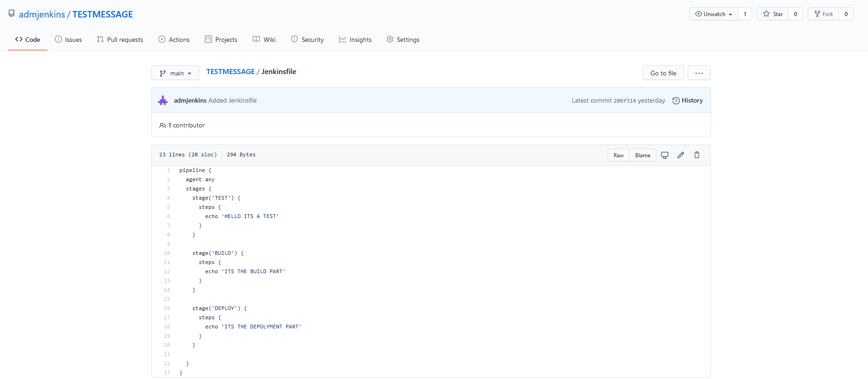Open the three-dot more options button

699,73
